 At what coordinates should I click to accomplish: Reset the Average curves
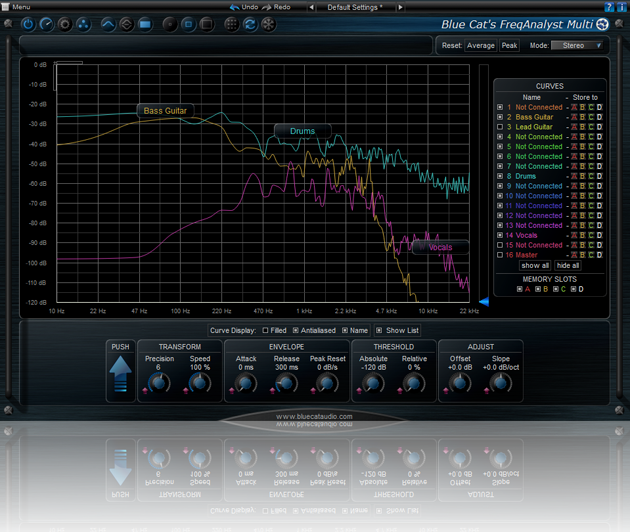tap(481, 45)
